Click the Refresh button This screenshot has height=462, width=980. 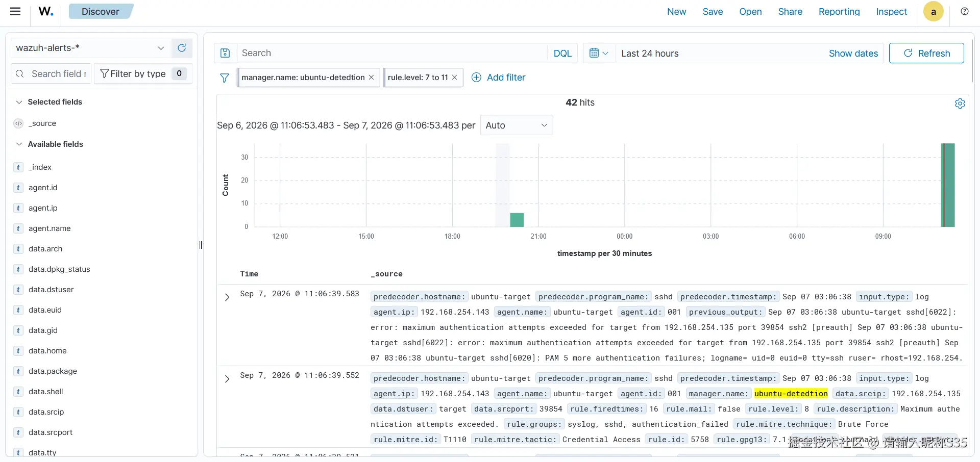[926, 53]
